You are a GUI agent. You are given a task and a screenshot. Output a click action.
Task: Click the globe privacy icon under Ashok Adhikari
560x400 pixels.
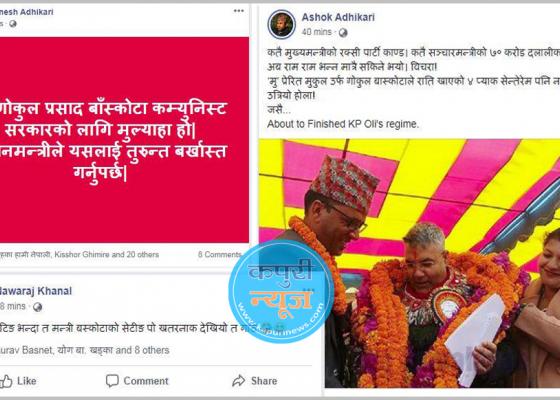[343, 33]
